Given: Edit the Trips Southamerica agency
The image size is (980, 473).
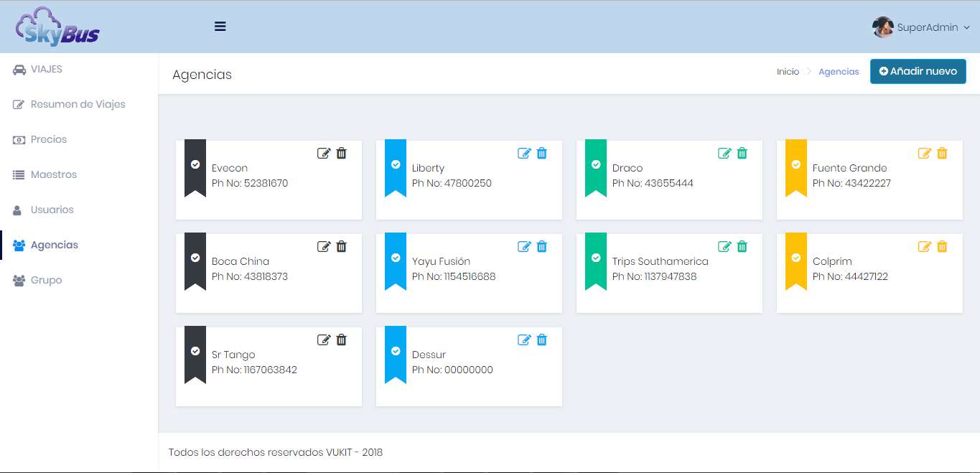Looking at the screenshot, I should [724, 246].
